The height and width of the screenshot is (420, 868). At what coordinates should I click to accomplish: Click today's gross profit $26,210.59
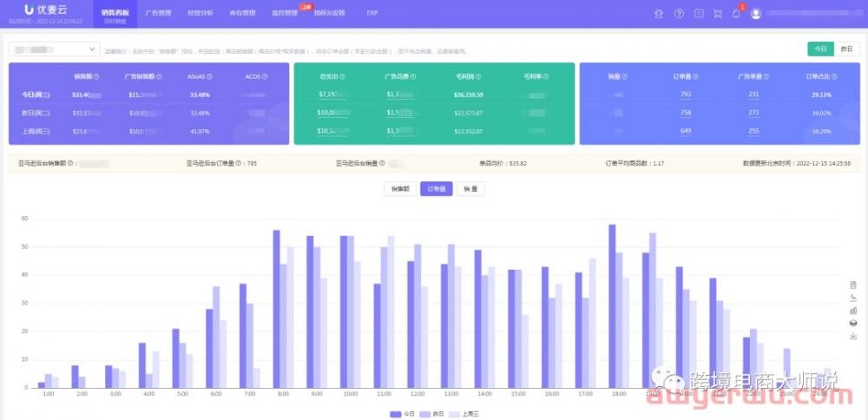click(x=469, y=95)
